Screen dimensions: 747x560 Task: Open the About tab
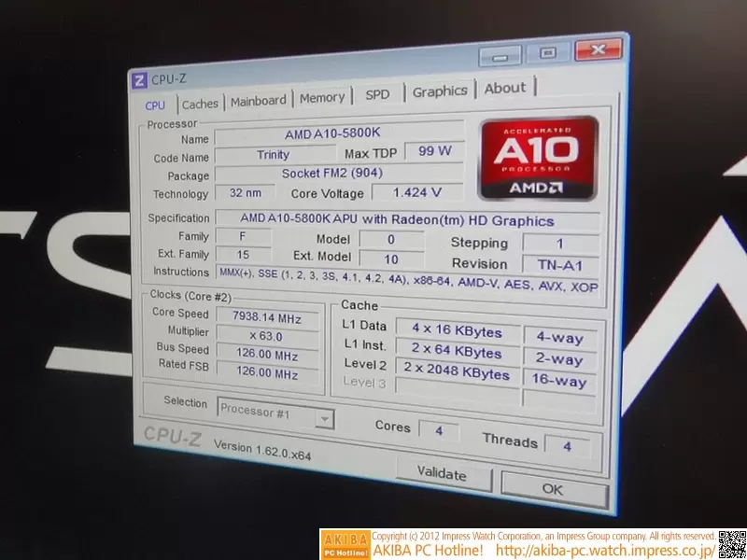(505, 88)
